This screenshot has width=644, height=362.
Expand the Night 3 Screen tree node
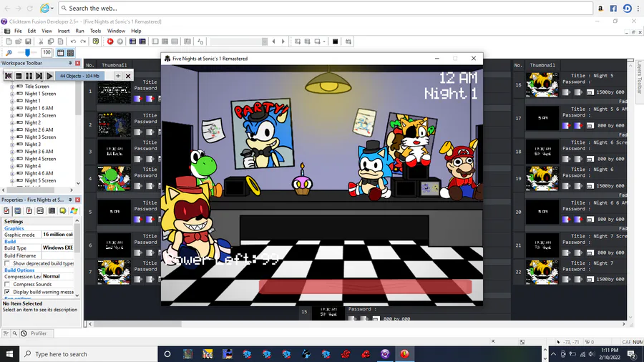pos(12,137)
